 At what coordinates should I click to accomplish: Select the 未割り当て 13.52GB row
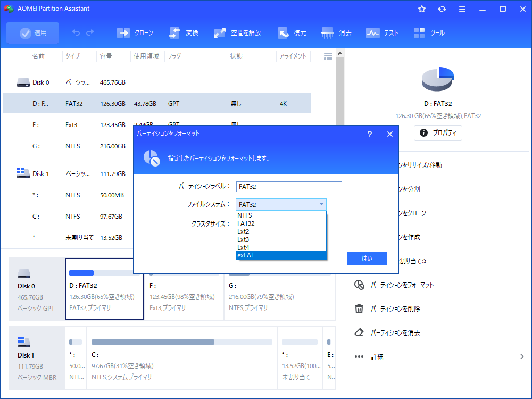click(x=68, y=237)
